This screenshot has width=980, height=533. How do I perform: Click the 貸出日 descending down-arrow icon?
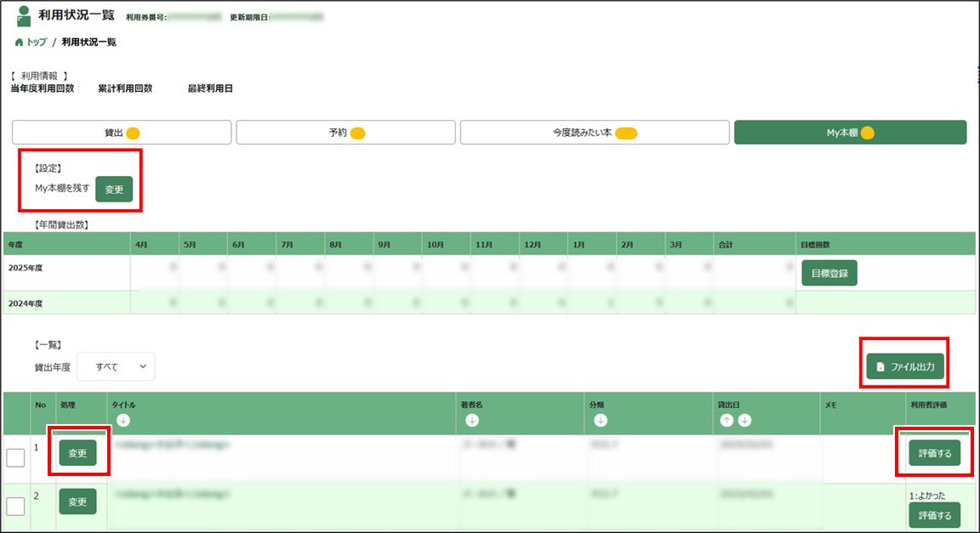click(x=744, y=420)
